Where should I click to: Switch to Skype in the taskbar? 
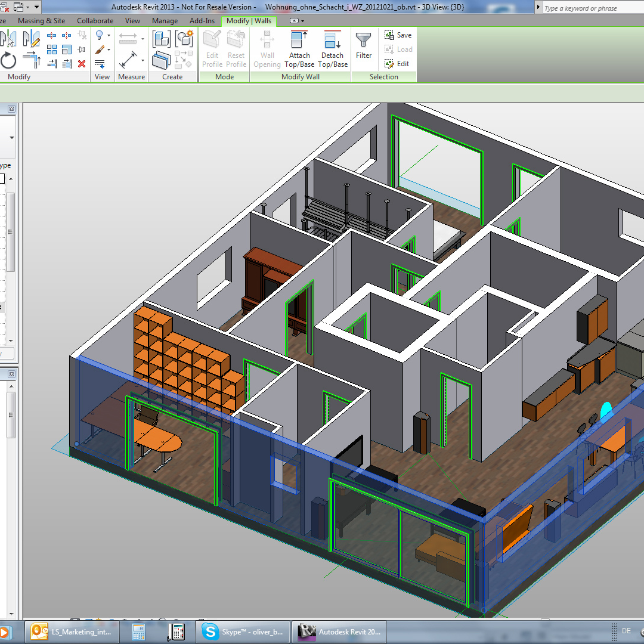click(x=246, y=631)
